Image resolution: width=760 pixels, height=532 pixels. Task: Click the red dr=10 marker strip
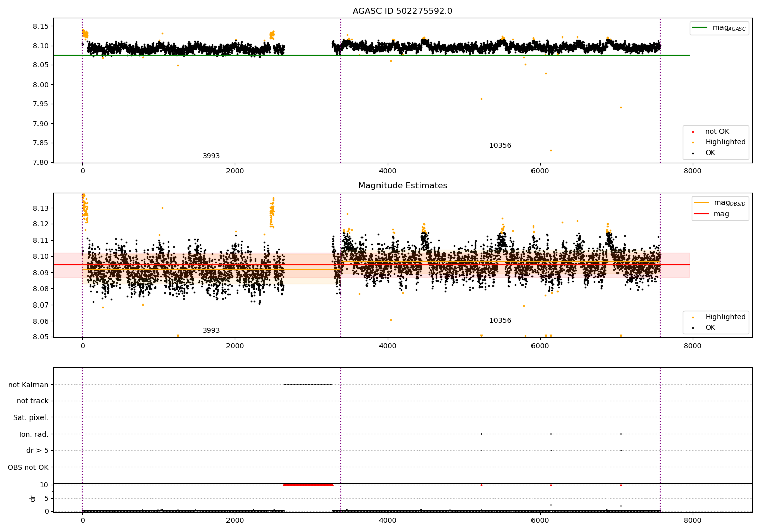(308, 485)
